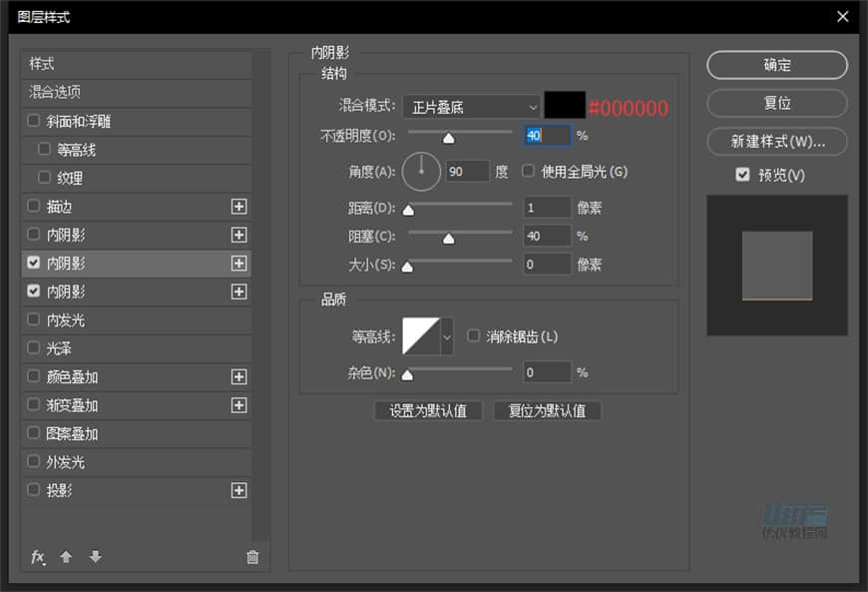
Task: Click the 确定 button
Action: coord(776,65)
